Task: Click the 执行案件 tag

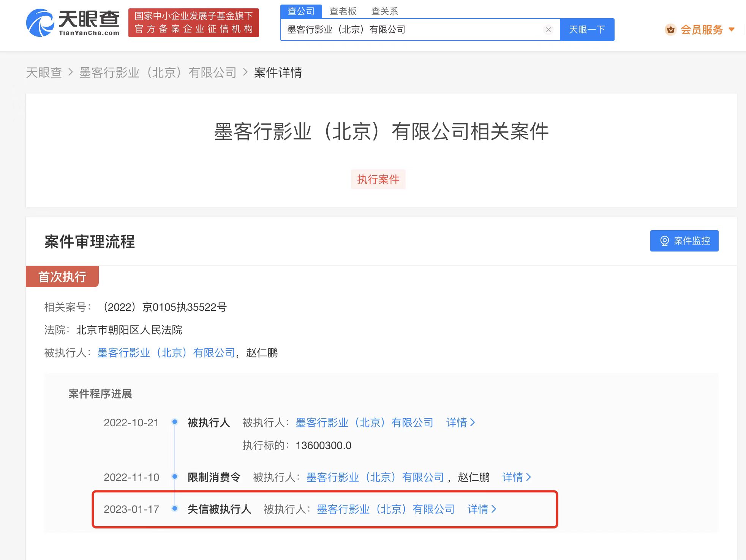Action: click(x=378, y=179)
